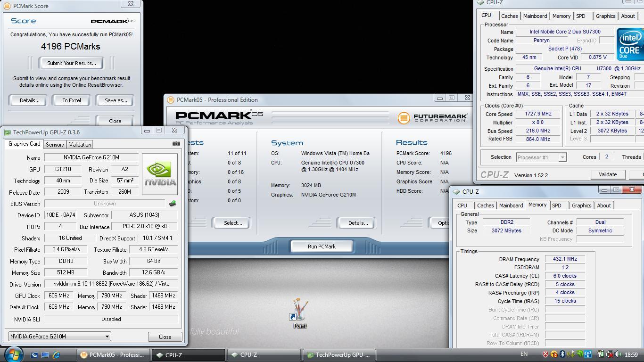The width and height of the screenshot is (644, 362).
Task: Click the 4196 PCMarks score text
Action: coord(71,46)
